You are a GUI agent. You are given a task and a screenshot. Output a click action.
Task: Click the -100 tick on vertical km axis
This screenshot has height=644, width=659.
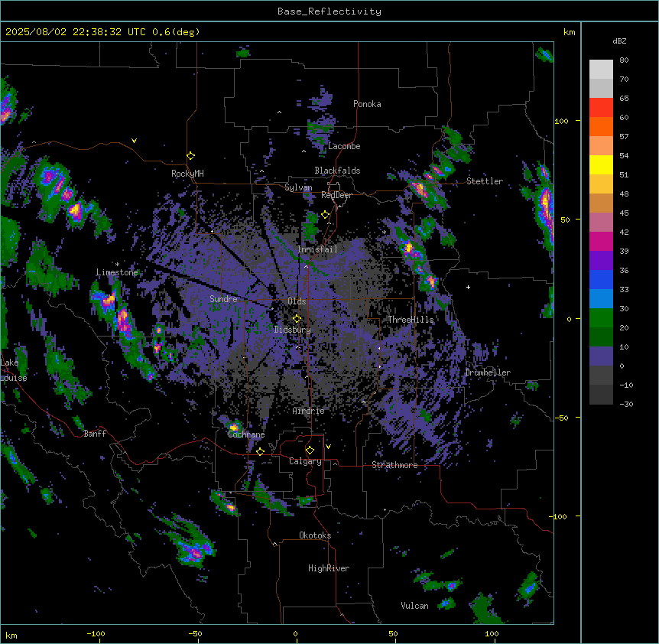(x=559, y=516)
